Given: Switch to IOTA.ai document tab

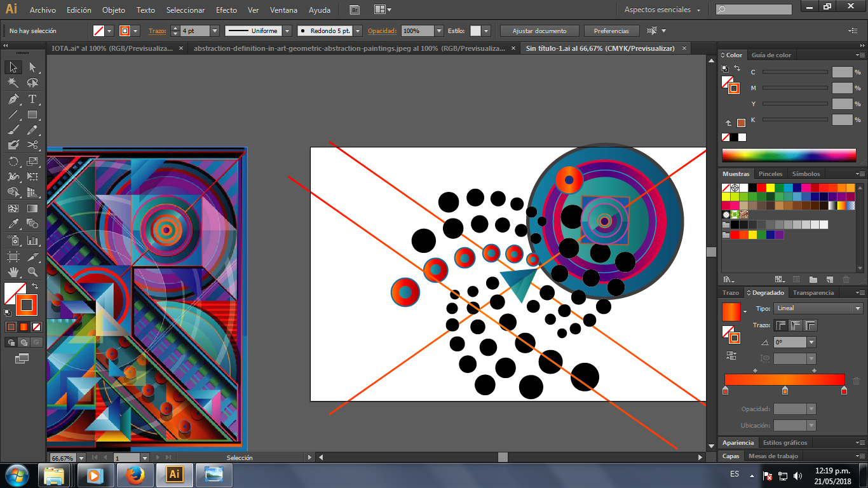Looking at the screenshot, I should [112, 48].
